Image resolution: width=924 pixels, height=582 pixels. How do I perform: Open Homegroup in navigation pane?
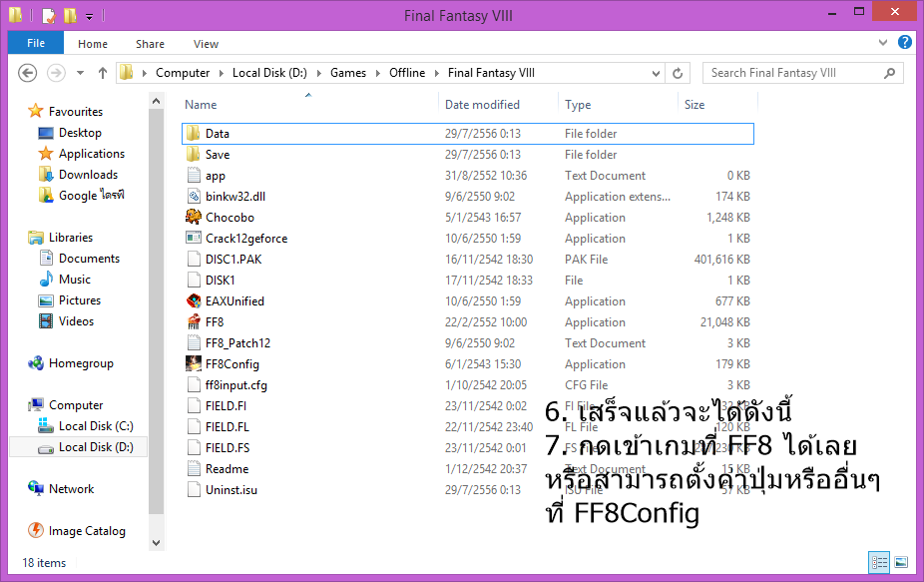pyautogui.click(x=71, y=363)
